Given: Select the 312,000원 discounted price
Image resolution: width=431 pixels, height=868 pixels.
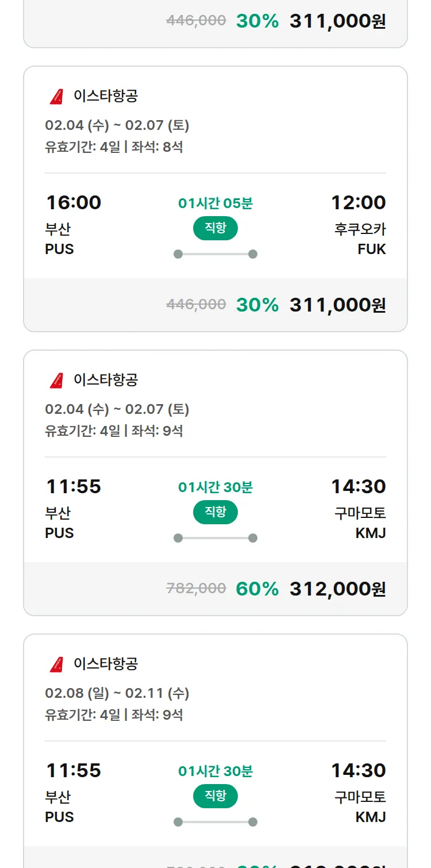Looking at the screenshot, I should point(337,589).
